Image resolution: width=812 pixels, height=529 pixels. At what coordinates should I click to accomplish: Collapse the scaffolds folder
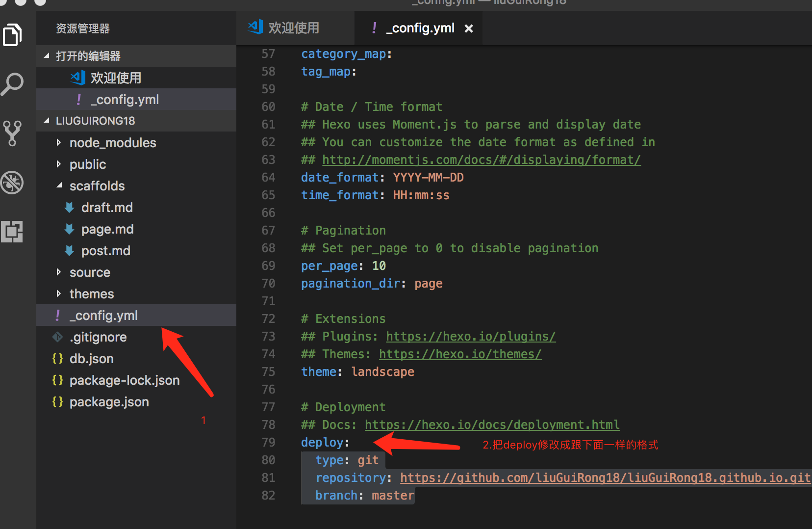[59, 186]
